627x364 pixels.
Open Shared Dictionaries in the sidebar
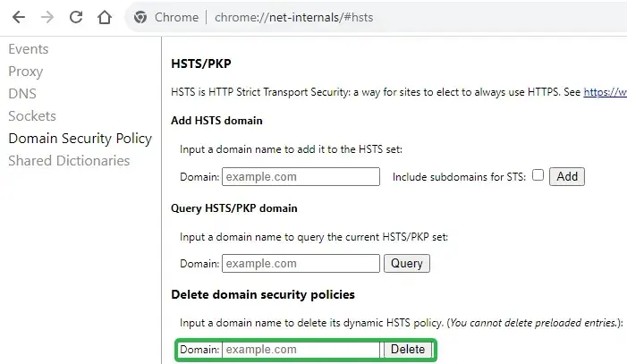pos(69,161)
